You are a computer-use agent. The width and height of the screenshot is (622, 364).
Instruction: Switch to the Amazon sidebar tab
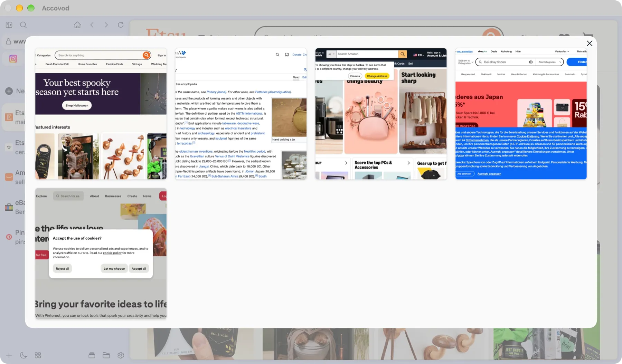point(14,177)
